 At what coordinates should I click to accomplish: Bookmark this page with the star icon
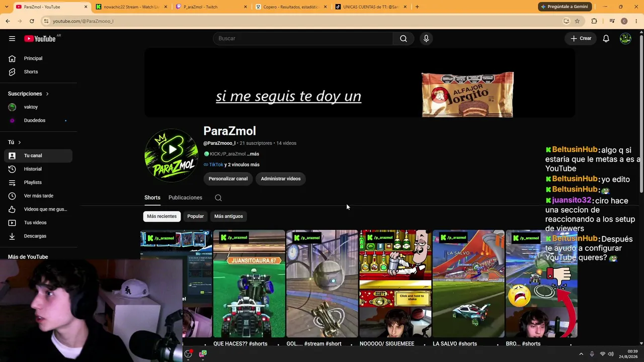pos(577,21)
